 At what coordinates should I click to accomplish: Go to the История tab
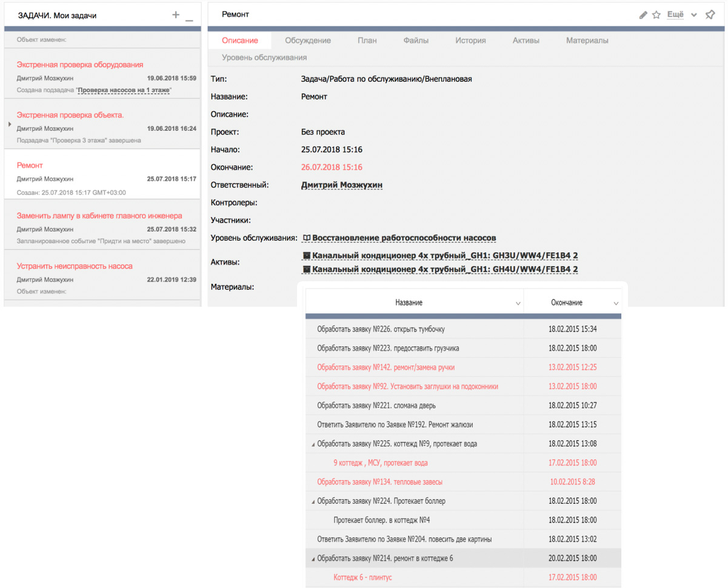pyautogui.click(x=470, y=41)
